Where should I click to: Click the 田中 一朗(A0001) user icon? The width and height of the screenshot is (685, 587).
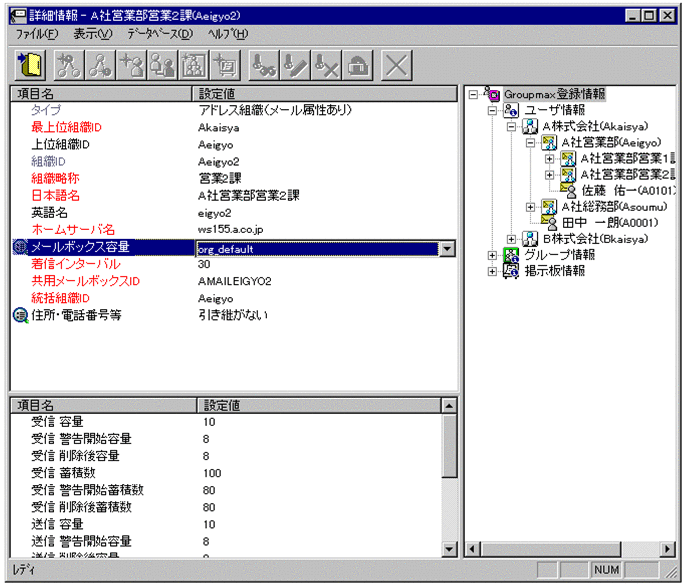click(x=549, y=222)
